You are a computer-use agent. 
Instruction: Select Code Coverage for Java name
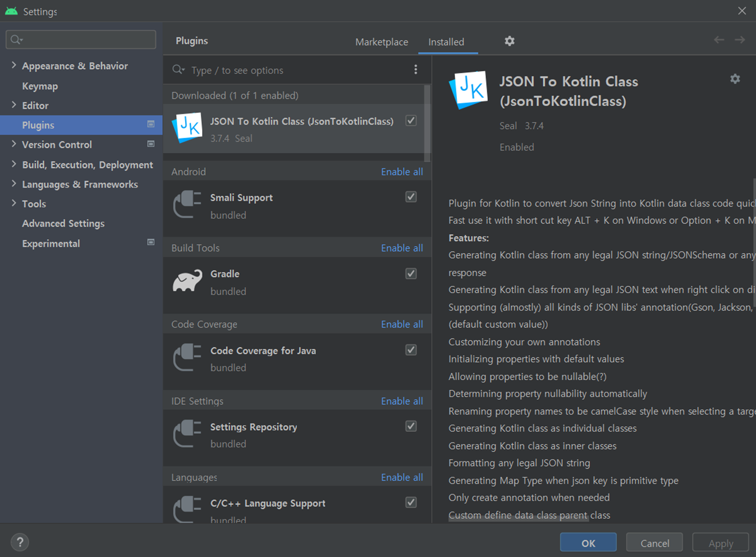click(263, 350)
